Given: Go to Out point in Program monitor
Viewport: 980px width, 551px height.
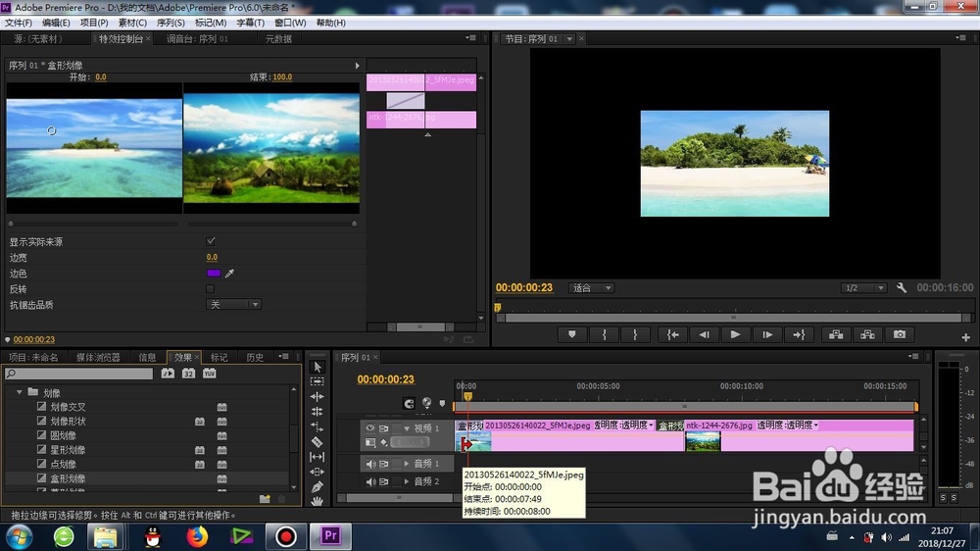Looking at the screenshot, I should [x=799, y=334].
